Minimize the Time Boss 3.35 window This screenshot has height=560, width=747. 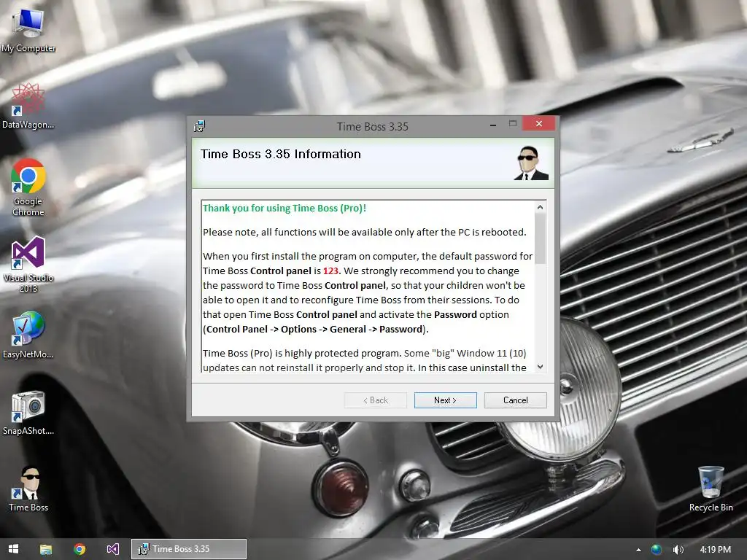[493, 125]
